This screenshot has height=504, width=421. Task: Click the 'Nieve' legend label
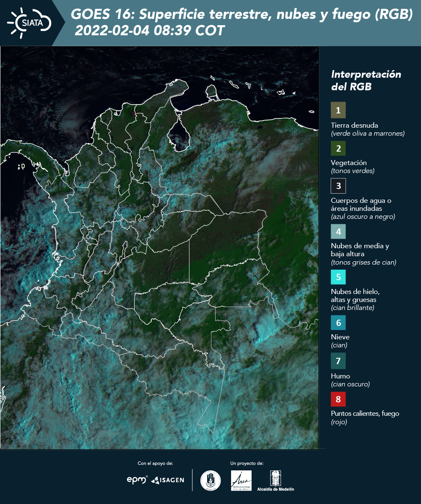340,337
